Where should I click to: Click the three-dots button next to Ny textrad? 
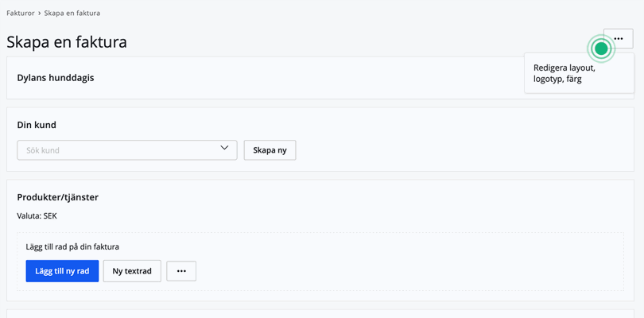point(181,271)
